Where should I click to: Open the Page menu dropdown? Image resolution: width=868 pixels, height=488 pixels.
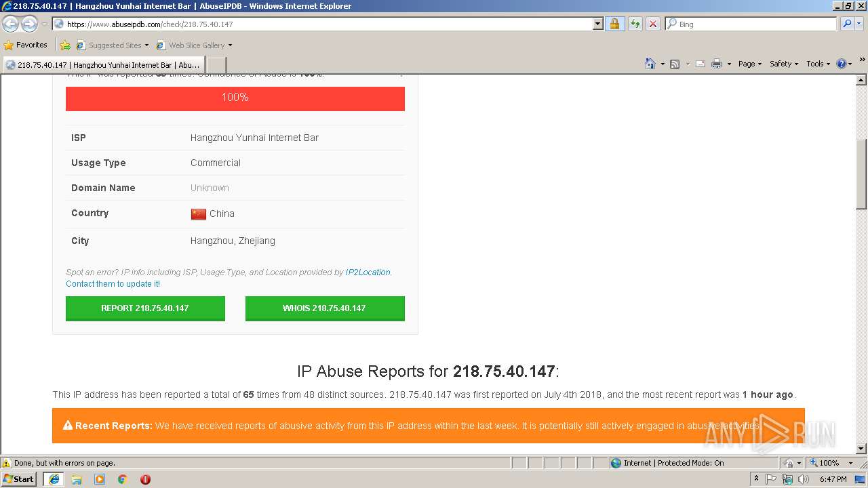[x=750, y=64]
